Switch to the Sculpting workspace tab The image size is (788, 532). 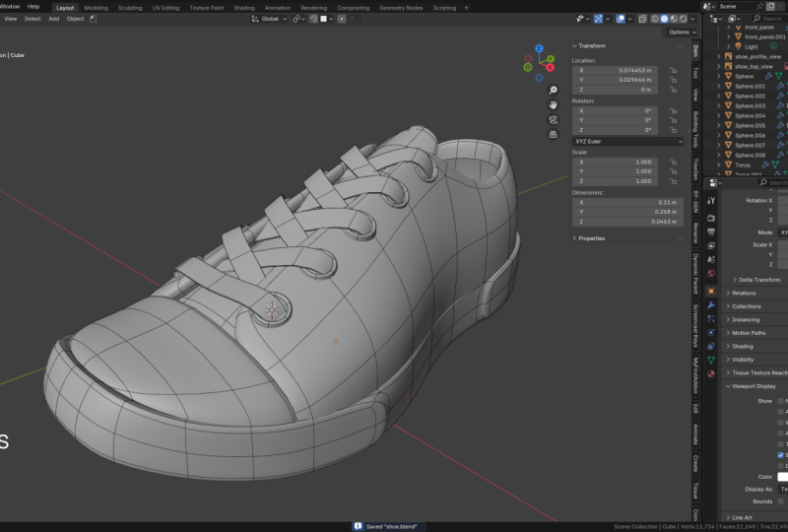(130, 8)
